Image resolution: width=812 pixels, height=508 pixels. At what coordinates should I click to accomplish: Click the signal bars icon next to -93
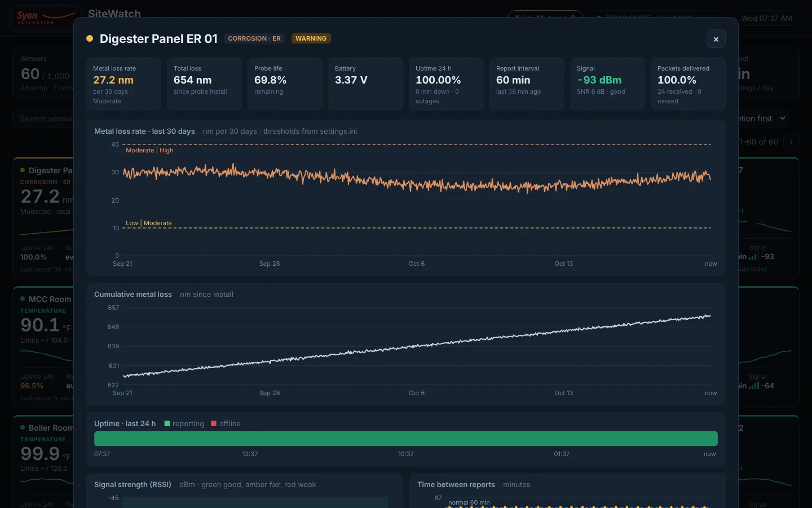pos(753,256)
